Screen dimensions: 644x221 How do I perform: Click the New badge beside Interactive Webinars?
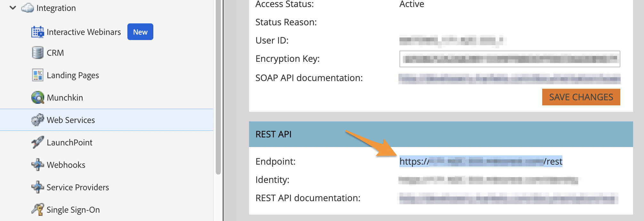click(140, 32)
